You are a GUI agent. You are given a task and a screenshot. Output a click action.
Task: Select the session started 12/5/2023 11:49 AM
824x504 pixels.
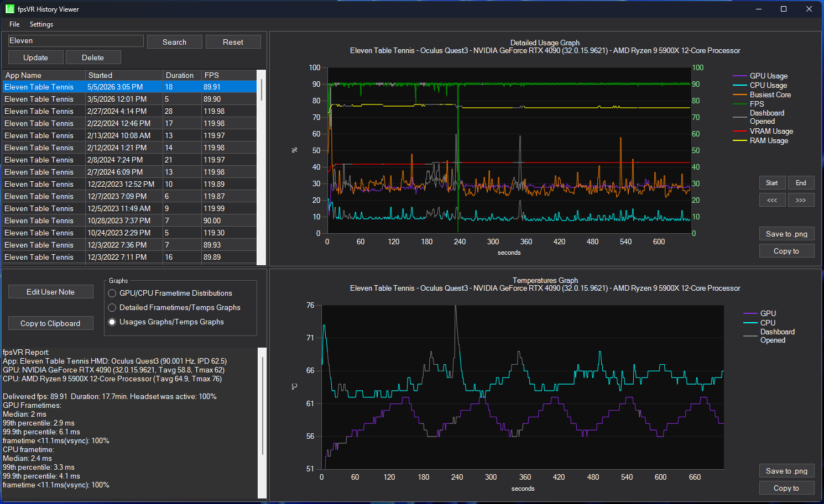coord(129,208)
